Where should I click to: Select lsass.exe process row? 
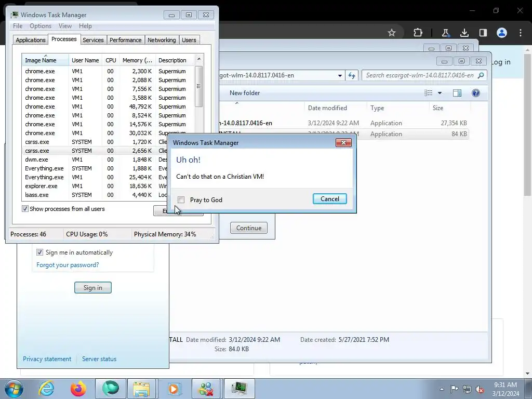(x=95, y=195)
